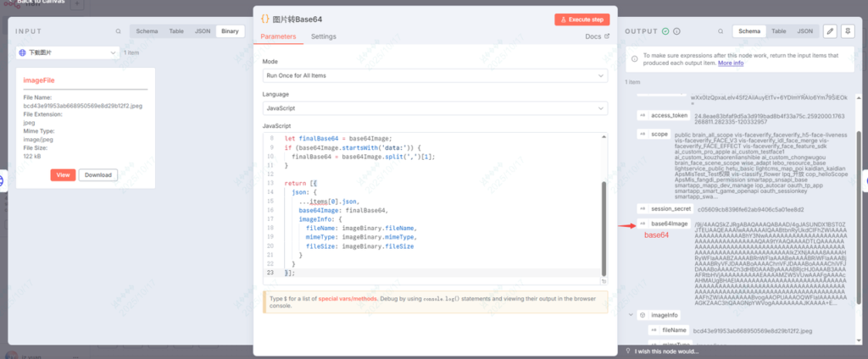Switch output view to JSON
Screen dimensions: 868x359
tap(805, 31)
